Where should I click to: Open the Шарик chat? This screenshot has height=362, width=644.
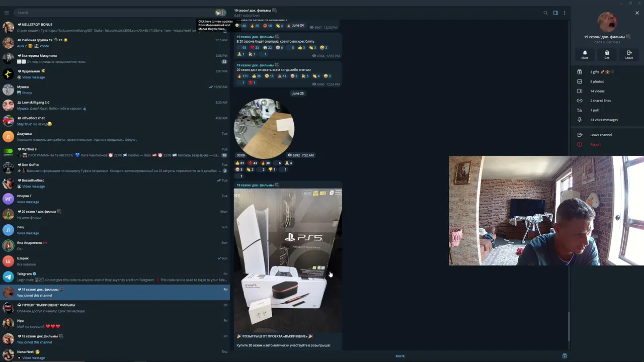pyautogui.click(x=115, y=261)
